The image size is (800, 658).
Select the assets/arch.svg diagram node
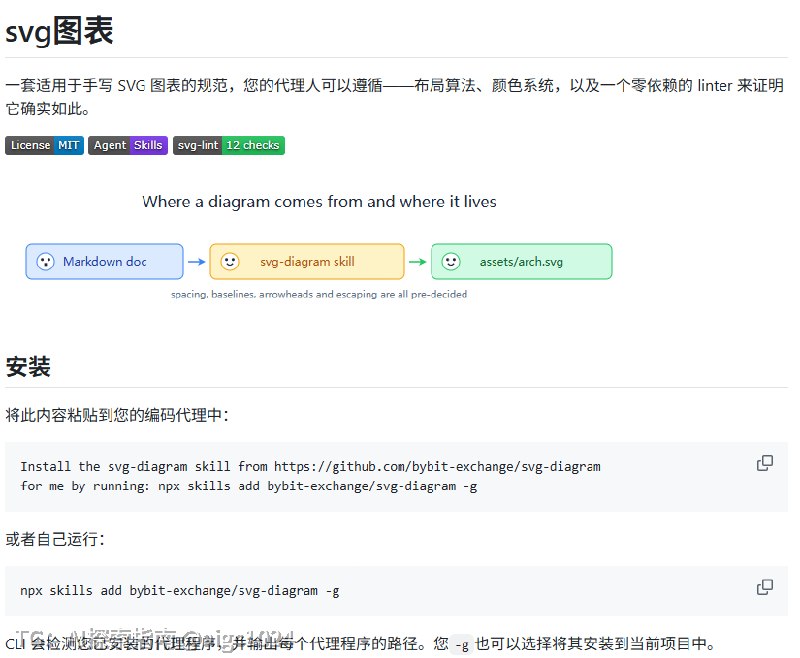point(521,262)
